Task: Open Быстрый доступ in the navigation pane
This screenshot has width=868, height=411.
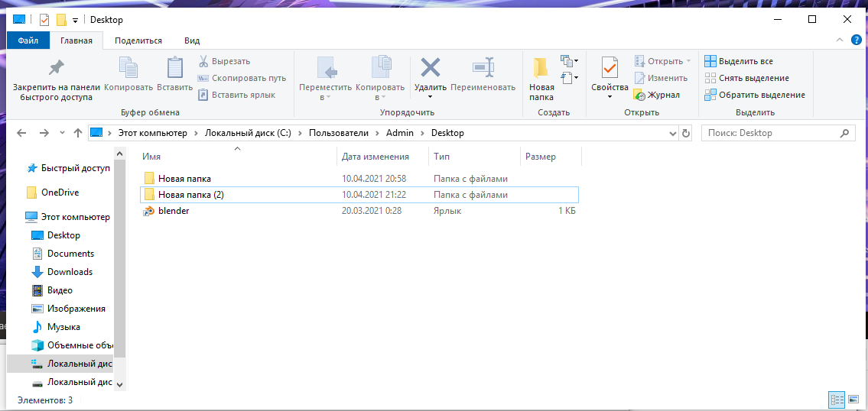Action: 69,168
